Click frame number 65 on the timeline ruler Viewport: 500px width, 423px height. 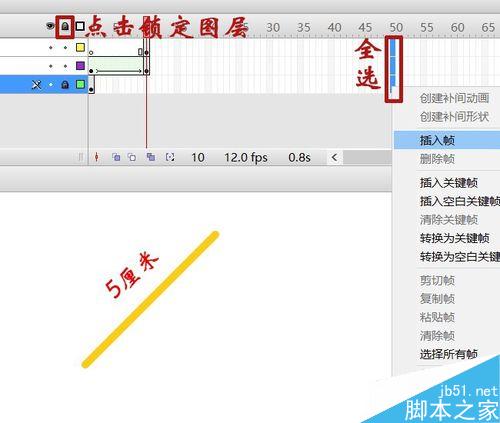point(488,27)
